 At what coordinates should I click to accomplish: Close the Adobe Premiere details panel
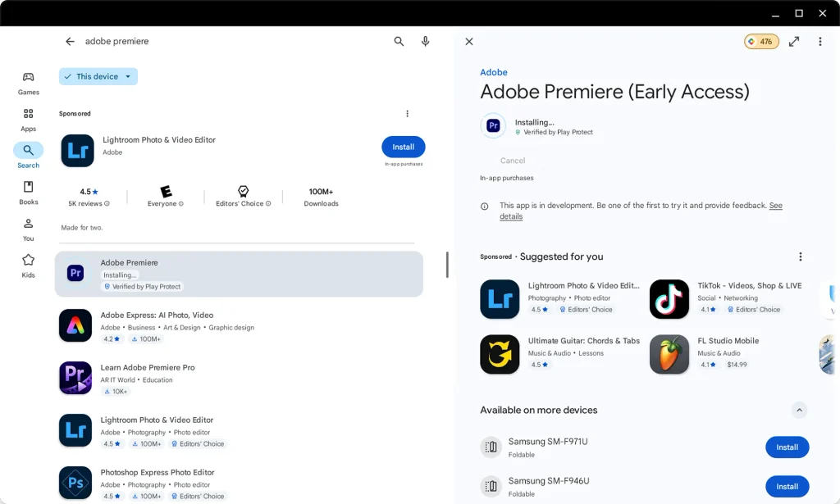click(468, 41)
